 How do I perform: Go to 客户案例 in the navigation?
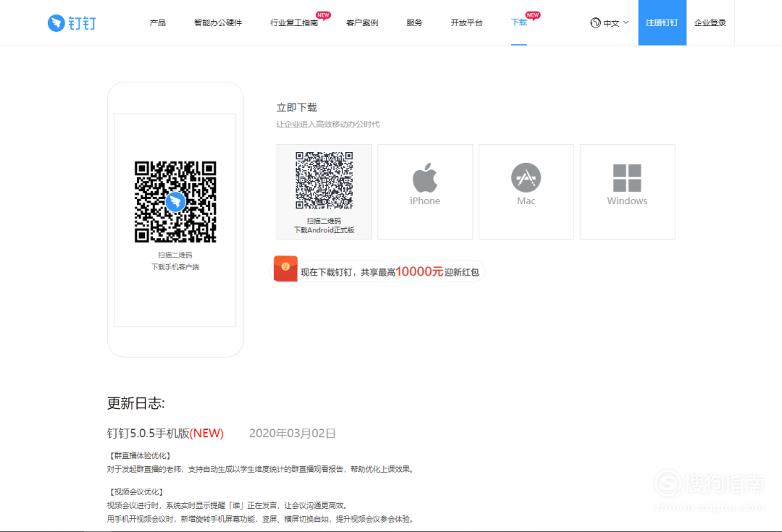click(x=362, y=23)
